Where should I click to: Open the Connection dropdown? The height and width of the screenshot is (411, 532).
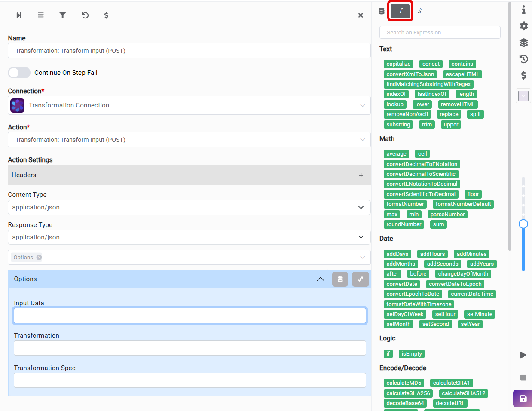click(x=189, y=105)
